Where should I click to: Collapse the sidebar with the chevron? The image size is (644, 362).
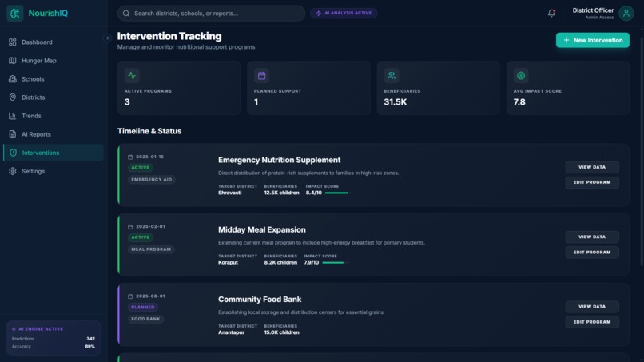coord(107,38)
